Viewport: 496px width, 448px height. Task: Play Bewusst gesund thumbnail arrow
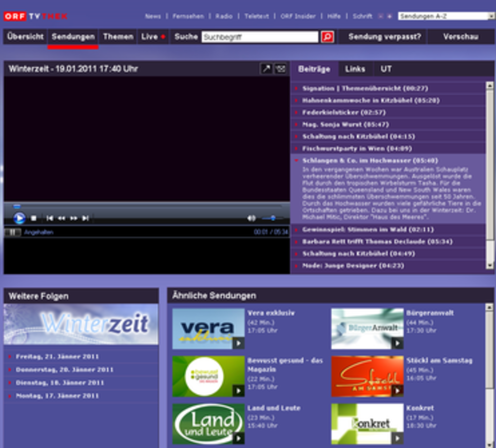[238, 391]
